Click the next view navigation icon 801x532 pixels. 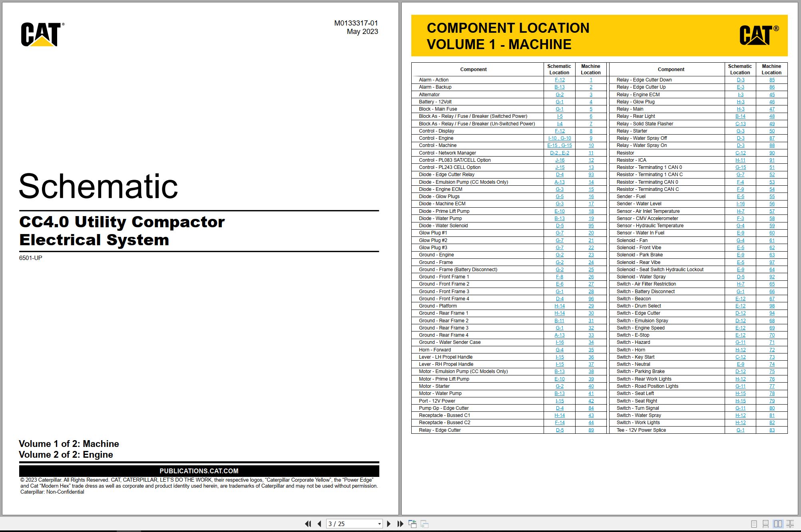coord(424,524)
